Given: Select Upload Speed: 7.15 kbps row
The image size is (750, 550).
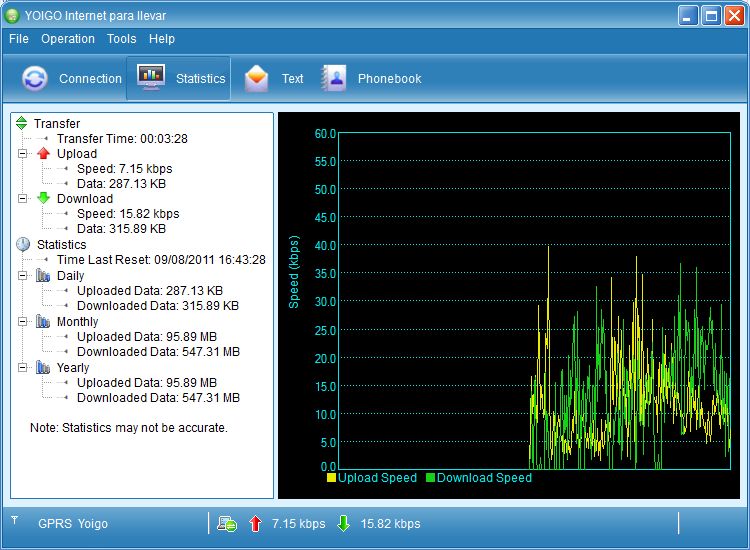Looking at the screenshot, I should click(125, 168).
